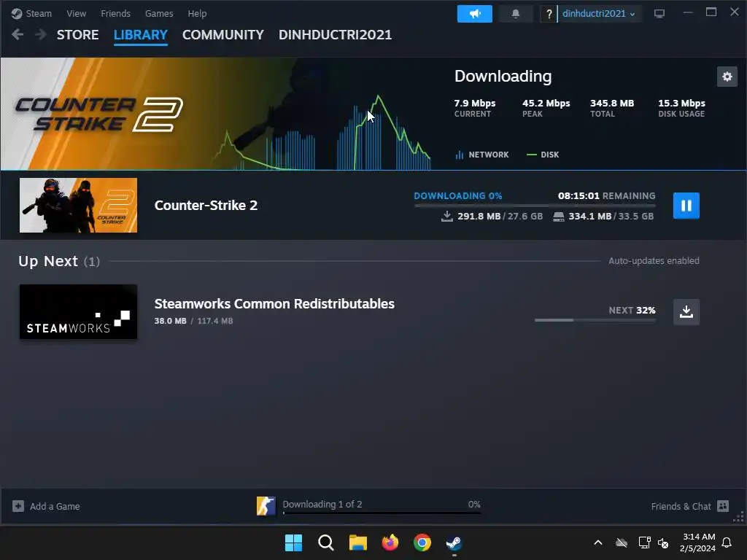Click the 334.1 MB / 33.5 GB disk size

tap(603, 216)
